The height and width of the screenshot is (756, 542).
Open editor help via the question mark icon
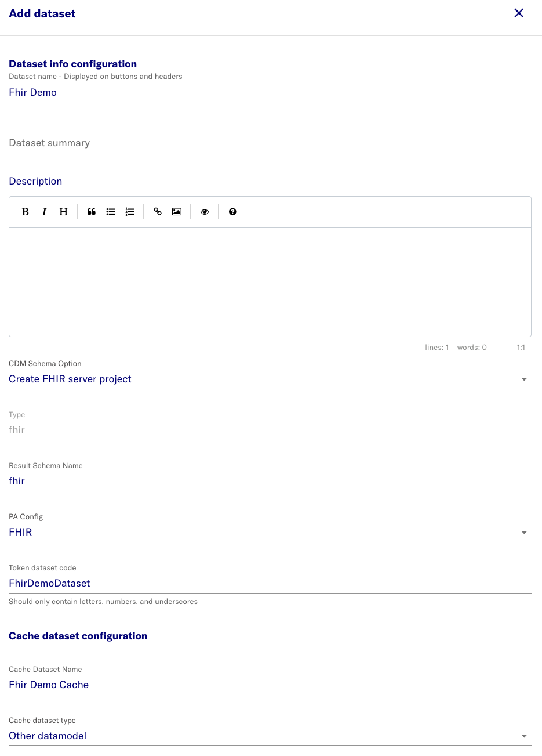point(232,211)
